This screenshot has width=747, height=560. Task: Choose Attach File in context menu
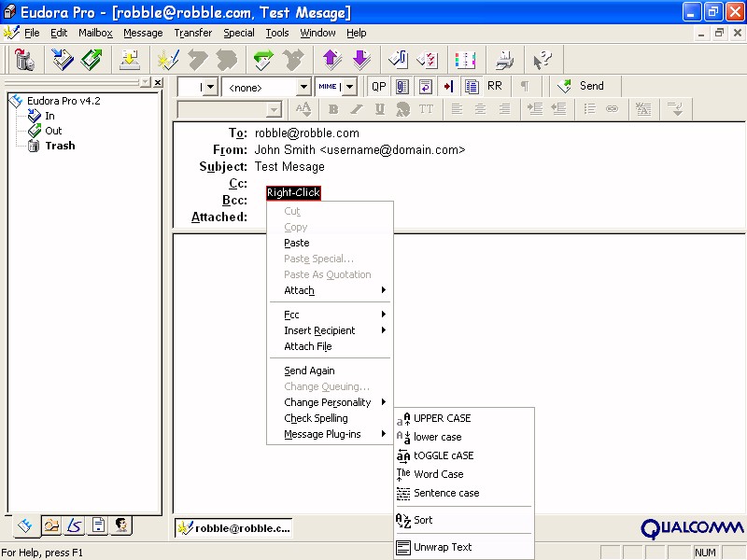click(331, 346)
